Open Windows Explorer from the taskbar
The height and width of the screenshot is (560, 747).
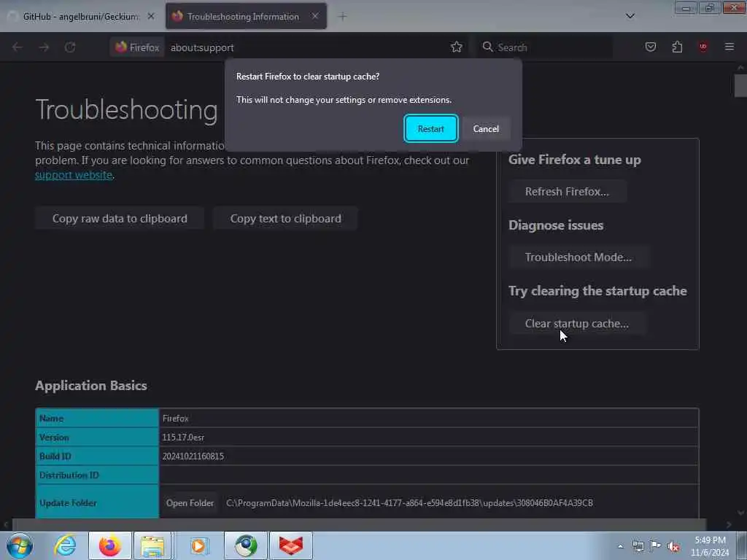click(x=152, y=545)
